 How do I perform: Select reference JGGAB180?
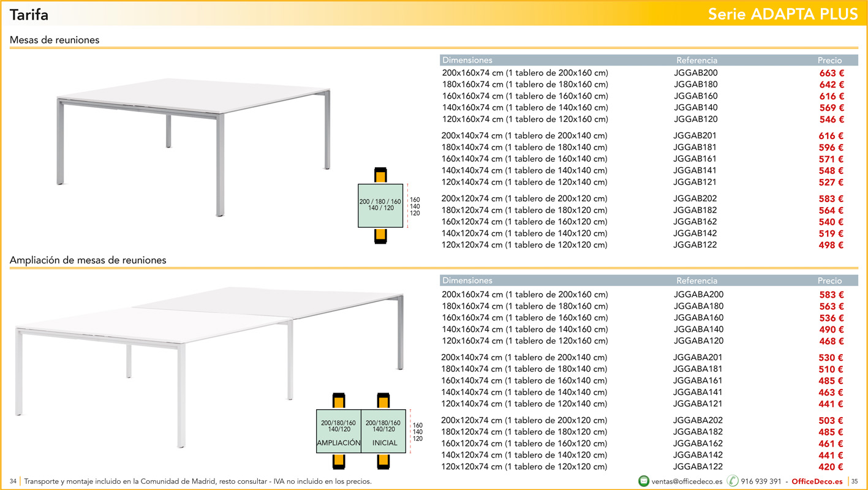[x=696, y=85]
